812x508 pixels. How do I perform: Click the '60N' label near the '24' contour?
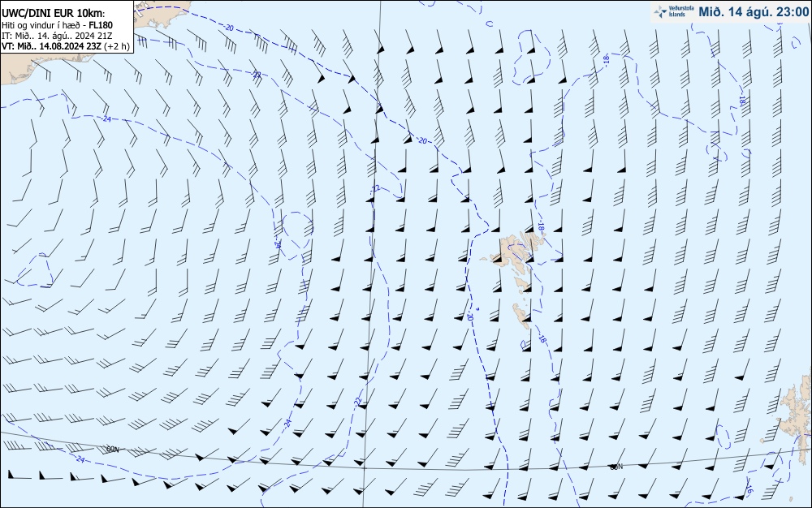pos(113,450)
